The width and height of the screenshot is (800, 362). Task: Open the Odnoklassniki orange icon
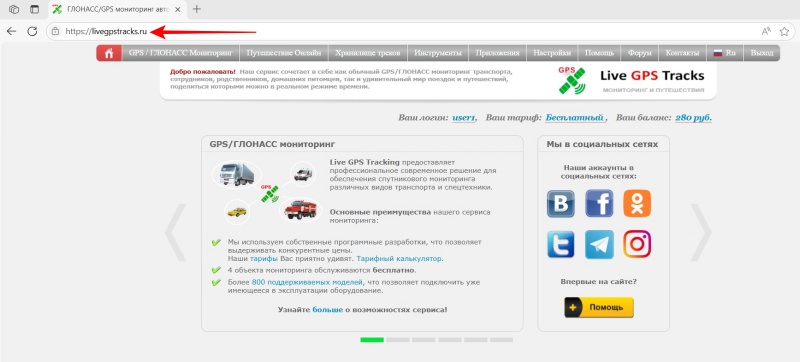(x=637, y=203)
